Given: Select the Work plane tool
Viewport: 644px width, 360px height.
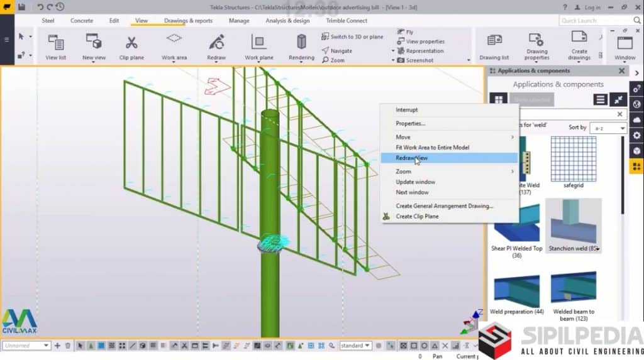Looking at the screenshot, I should tap(258, 43).
